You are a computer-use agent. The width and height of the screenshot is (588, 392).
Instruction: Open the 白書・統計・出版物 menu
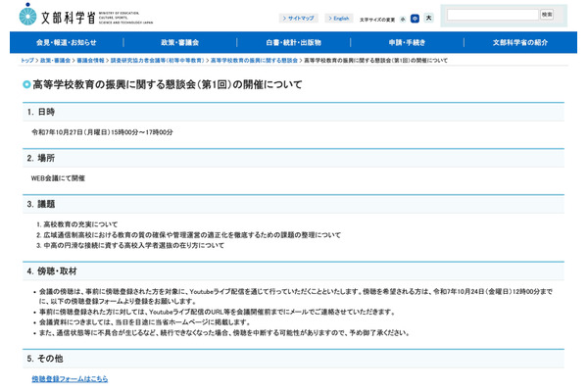(294, 43)
